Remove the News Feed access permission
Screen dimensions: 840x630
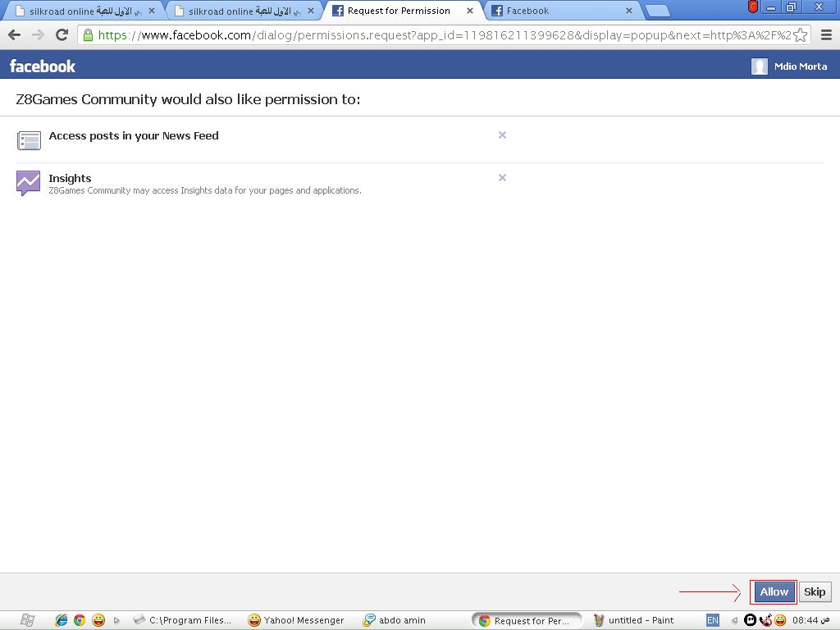(502, 135)
